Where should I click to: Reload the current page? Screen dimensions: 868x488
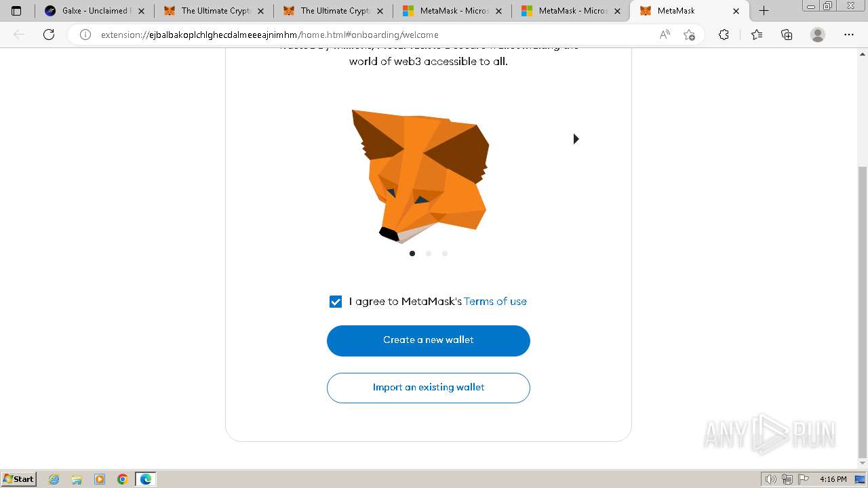coord(49,35)
